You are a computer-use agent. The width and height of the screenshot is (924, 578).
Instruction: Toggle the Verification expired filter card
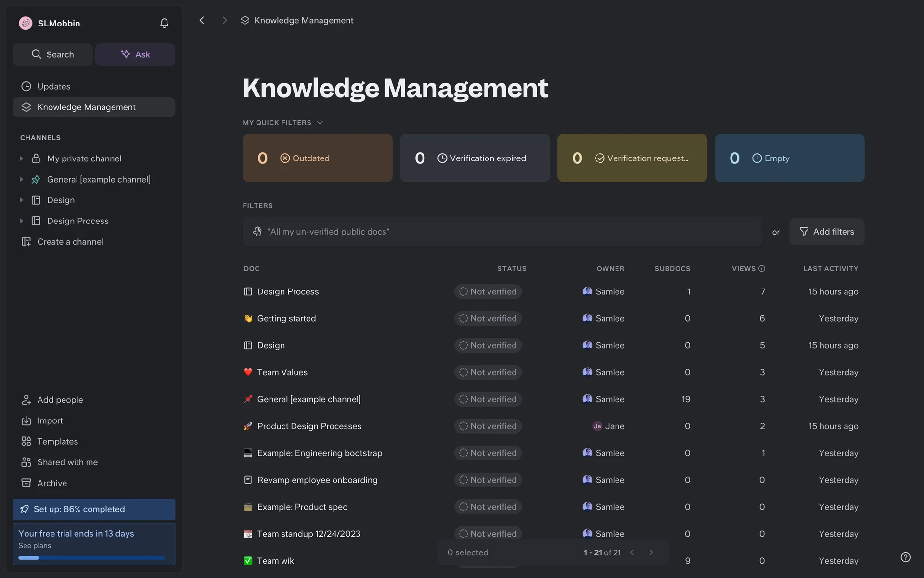[475, 158]
